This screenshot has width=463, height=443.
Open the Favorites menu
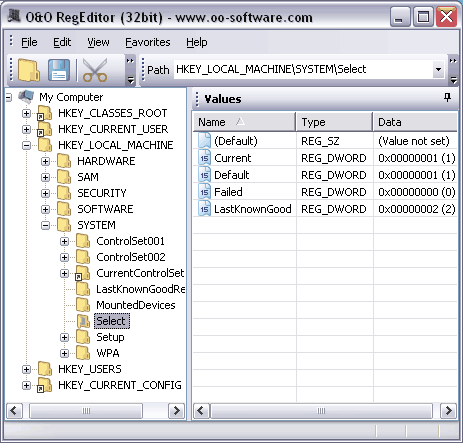pos(148,42)
